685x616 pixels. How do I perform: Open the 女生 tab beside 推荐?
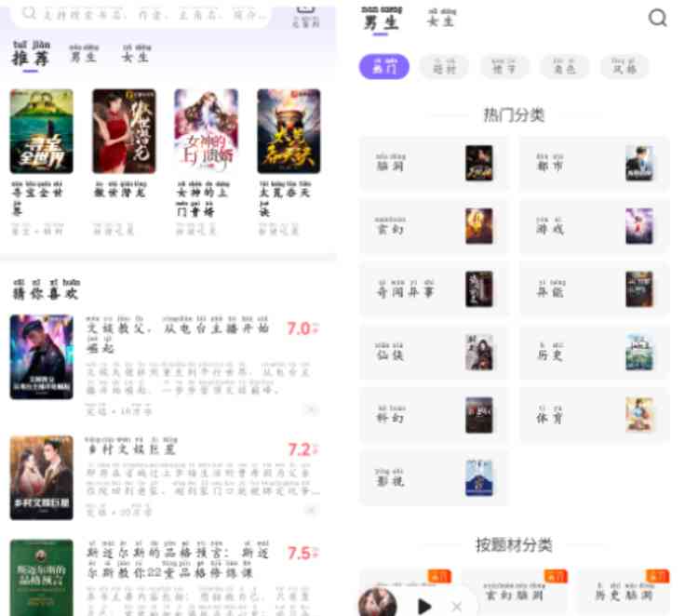136,54
